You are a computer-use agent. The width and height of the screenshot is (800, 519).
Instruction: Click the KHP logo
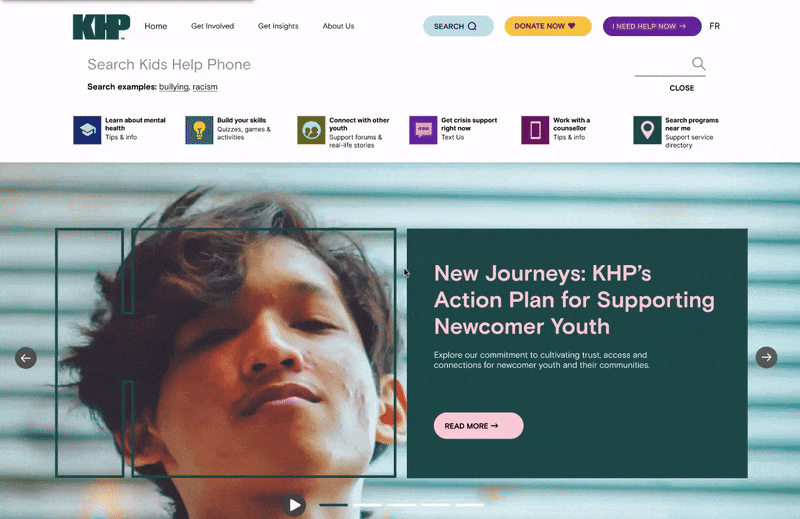(x=101, y=27)
